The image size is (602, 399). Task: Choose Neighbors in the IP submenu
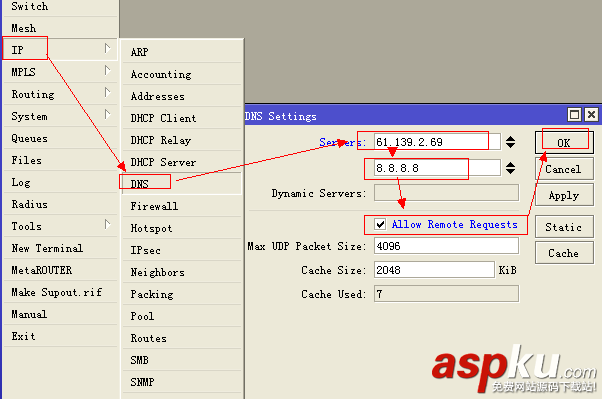coord(182,272)
